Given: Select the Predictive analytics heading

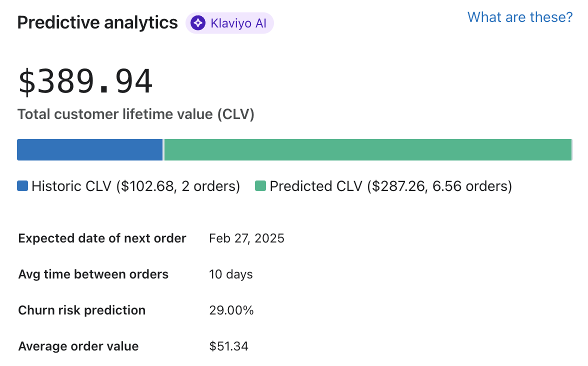Looking at the screenshot, I should coord(97,22).
